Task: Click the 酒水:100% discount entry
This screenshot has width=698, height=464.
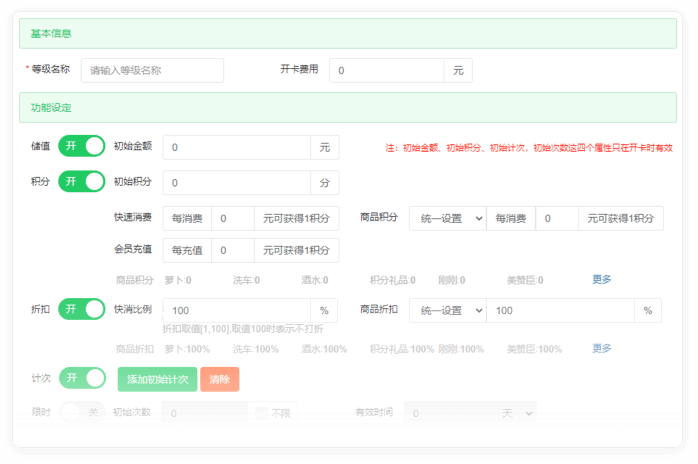Action: pyautogui.click(x=324, y=349)
